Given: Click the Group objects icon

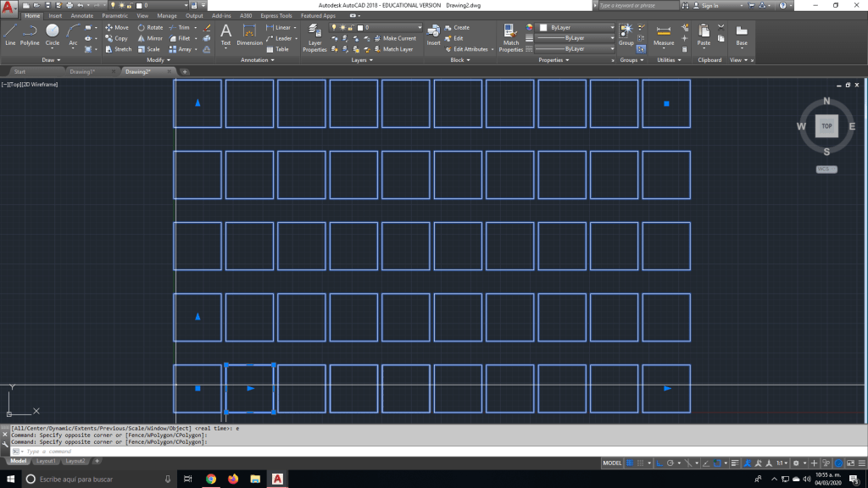Looking at the screenshot, I should (626, 33).
